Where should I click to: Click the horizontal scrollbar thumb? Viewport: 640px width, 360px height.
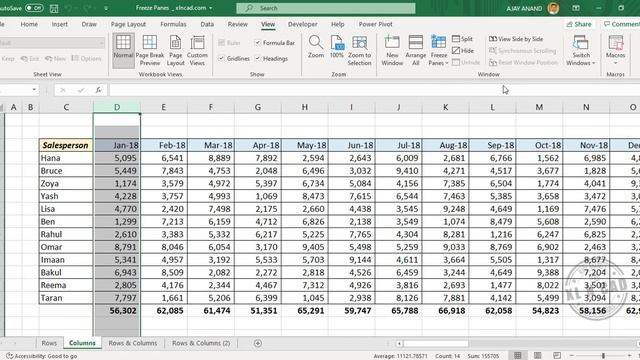click(x=436, y=344)
